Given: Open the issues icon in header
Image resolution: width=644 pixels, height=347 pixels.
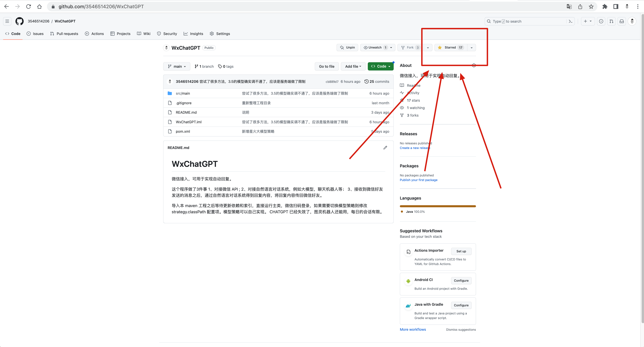Looking at the screenshot, I should pyautogui.click(x=601, y=21).
